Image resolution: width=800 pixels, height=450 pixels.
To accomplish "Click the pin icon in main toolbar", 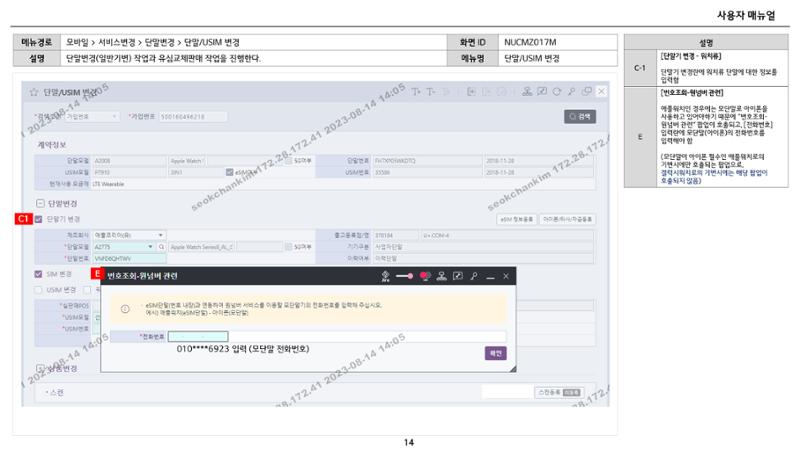I will pos(571,91).
